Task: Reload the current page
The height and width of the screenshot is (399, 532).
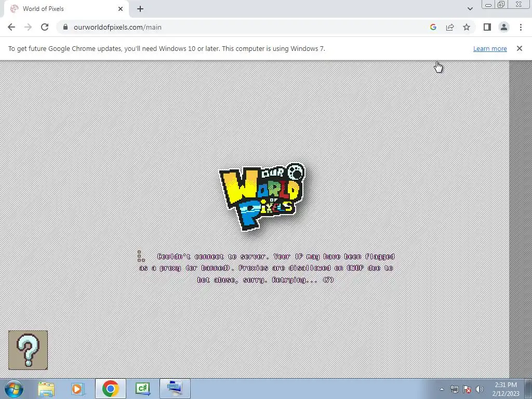Action: [45, 27]
